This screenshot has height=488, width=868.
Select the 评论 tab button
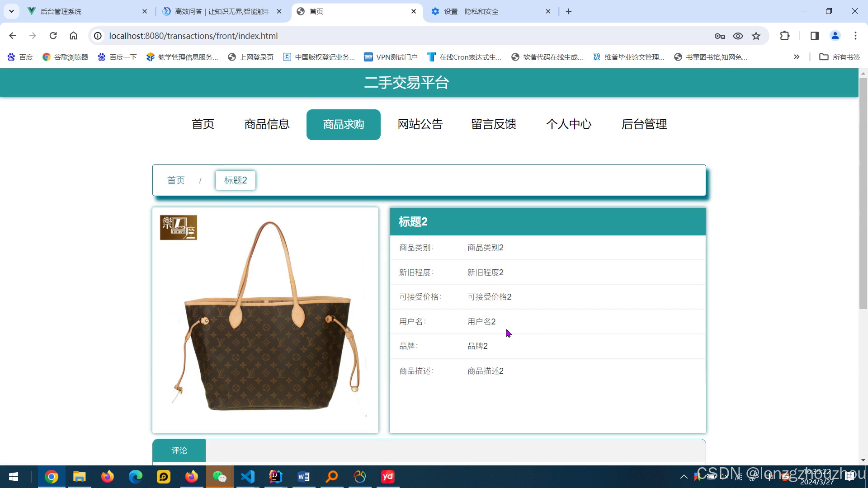(179, 450)
